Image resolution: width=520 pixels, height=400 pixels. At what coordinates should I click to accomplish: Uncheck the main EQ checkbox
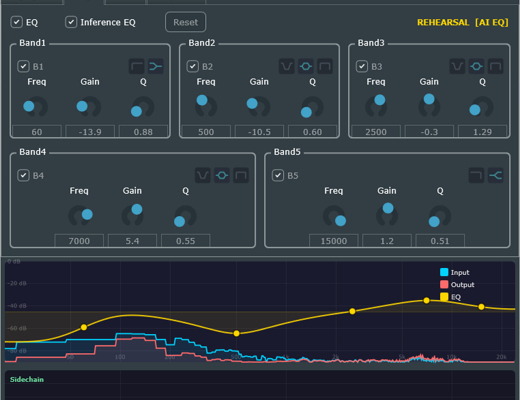tap(16, 22)
